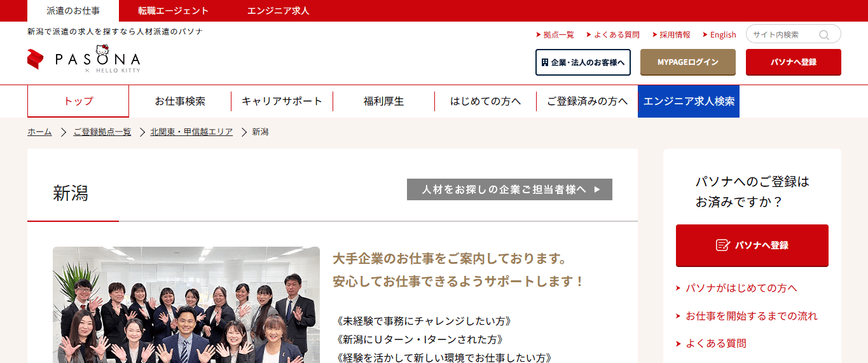The image size is (868, 363).
Task: Click the header パソナへ登録 button
Action: (793, 62)
